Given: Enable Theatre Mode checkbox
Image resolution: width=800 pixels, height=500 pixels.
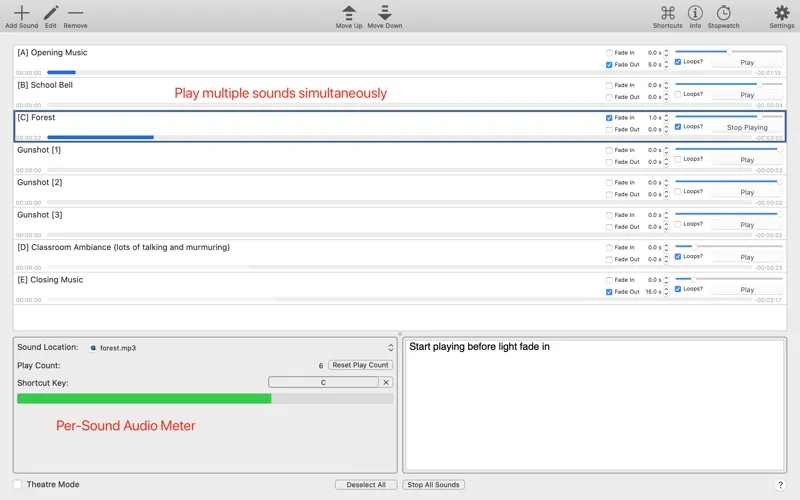Looking at the screenshot, I should click(x=19, y=485).
